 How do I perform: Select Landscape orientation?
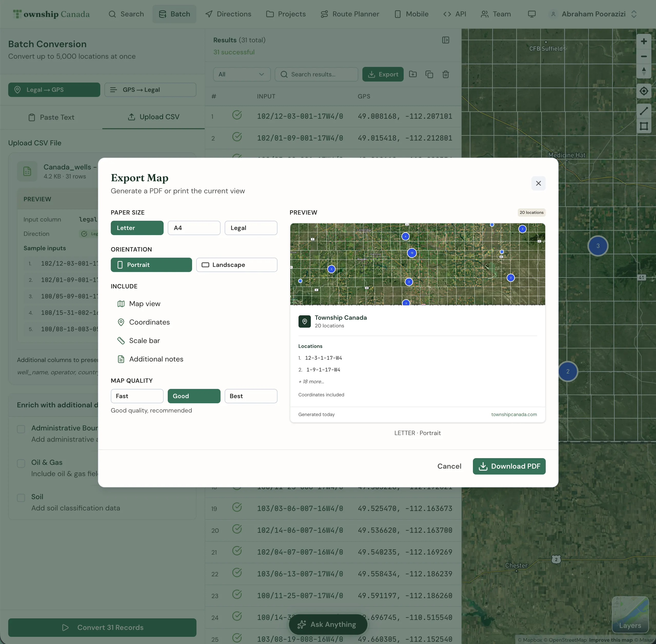coord(236,265)
